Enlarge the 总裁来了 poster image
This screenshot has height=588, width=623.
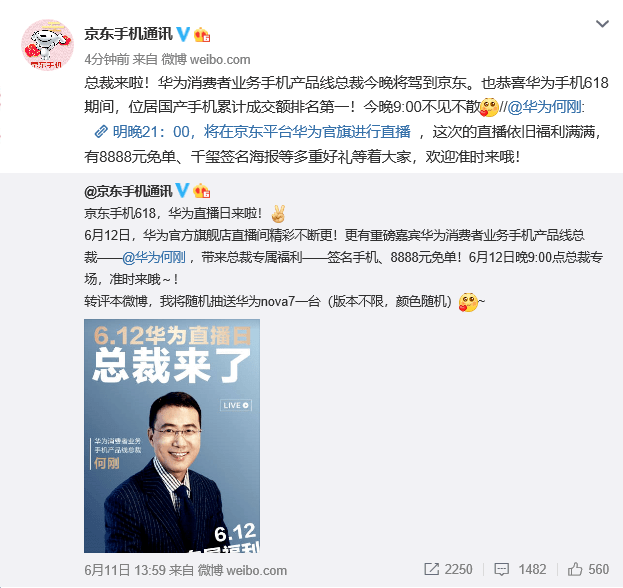[172, 436]
